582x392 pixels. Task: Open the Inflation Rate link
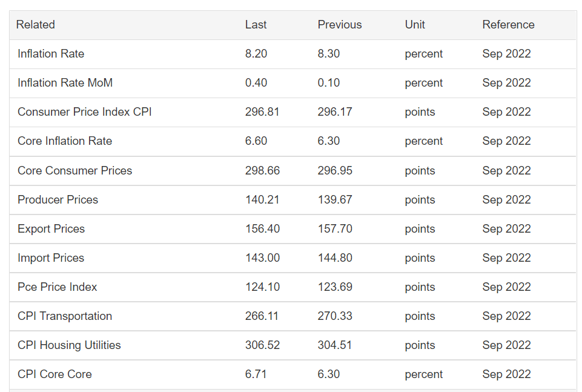coord(51,54)
